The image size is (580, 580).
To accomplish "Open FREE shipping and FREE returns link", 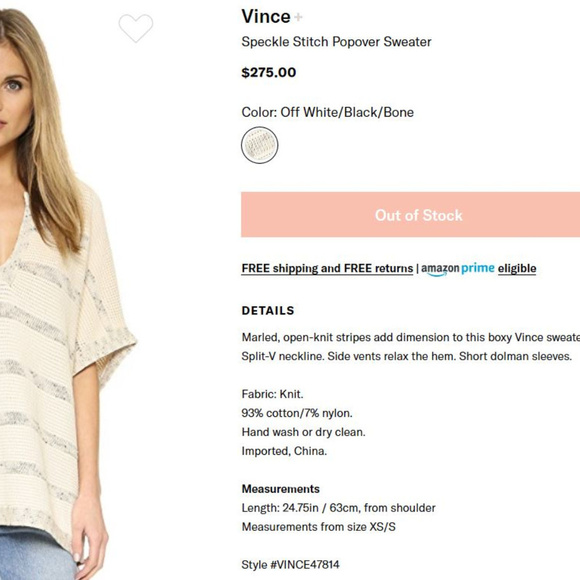I will [x=327, y=268].
